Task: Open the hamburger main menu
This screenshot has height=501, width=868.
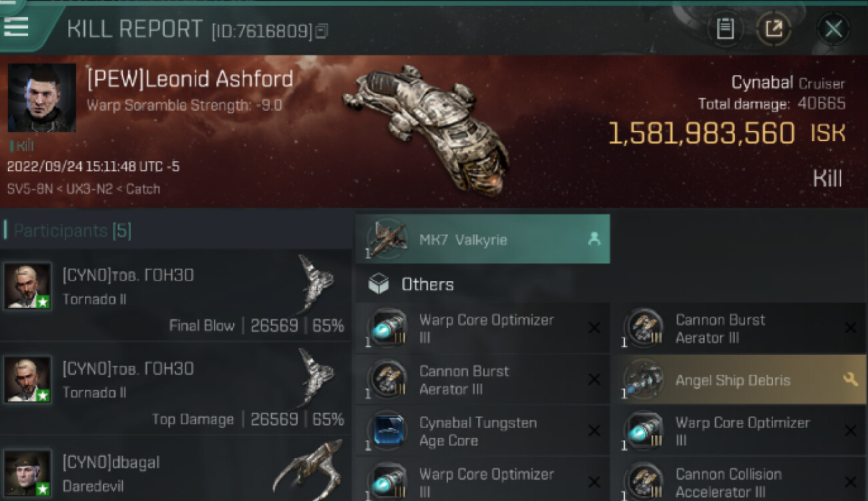Action: [15, 27]
